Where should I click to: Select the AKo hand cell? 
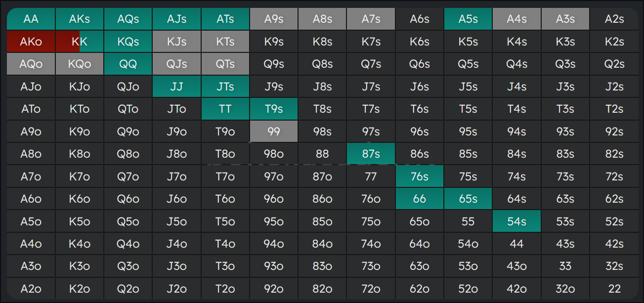point(31,42)
